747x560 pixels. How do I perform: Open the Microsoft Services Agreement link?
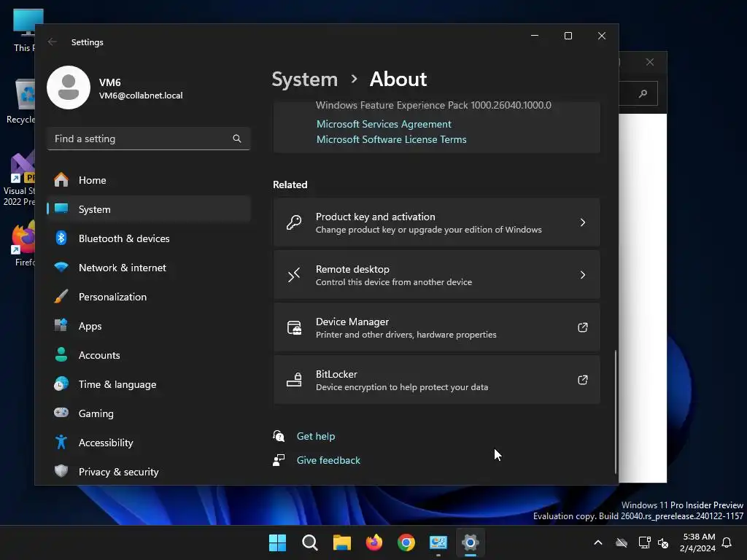(384, 124)
